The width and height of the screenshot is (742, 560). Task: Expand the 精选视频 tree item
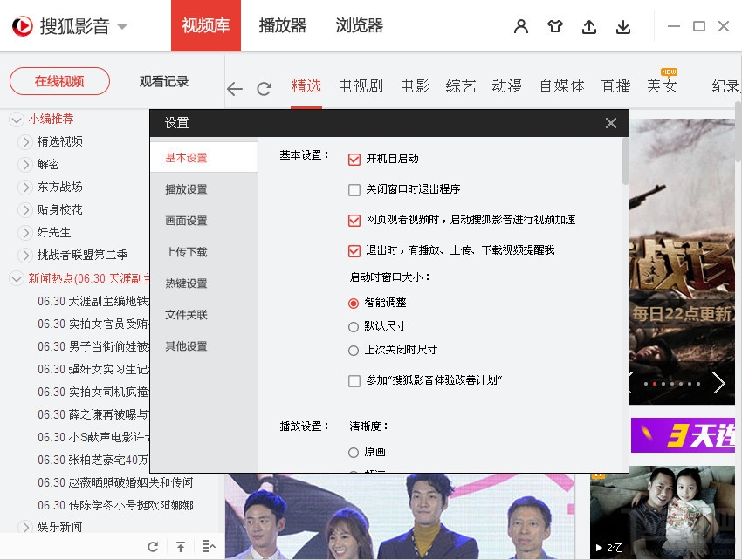click(x=26, y=141)
